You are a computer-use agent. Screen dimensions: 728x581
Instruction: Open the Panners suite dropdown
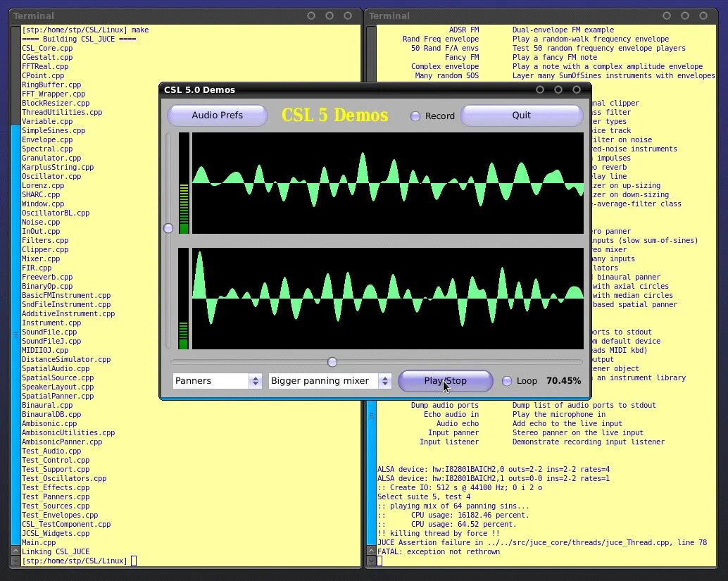[x=217, y=381]
